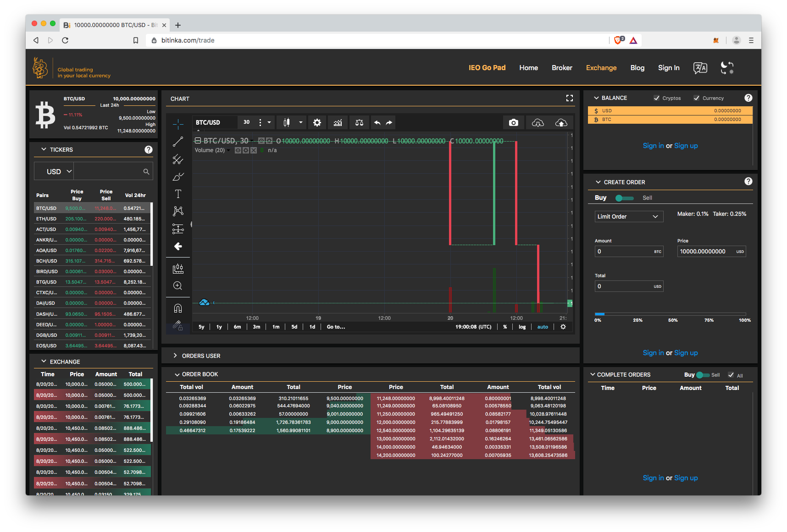Take a chart snapshot with camera icon
The image size is (787, 532).
514,122
